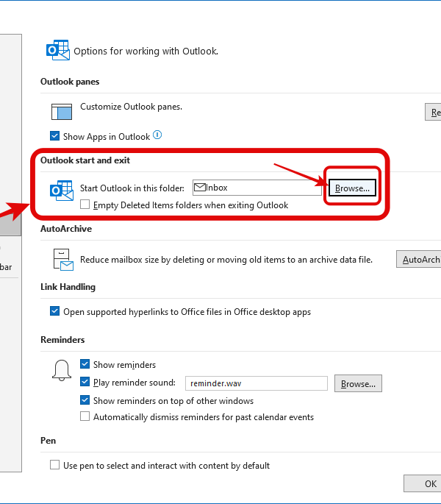Click the AutoArchive cabinet and envelope icon
Image resolution: width=441 pixels, height=504 pixels.
click(63, 260)
